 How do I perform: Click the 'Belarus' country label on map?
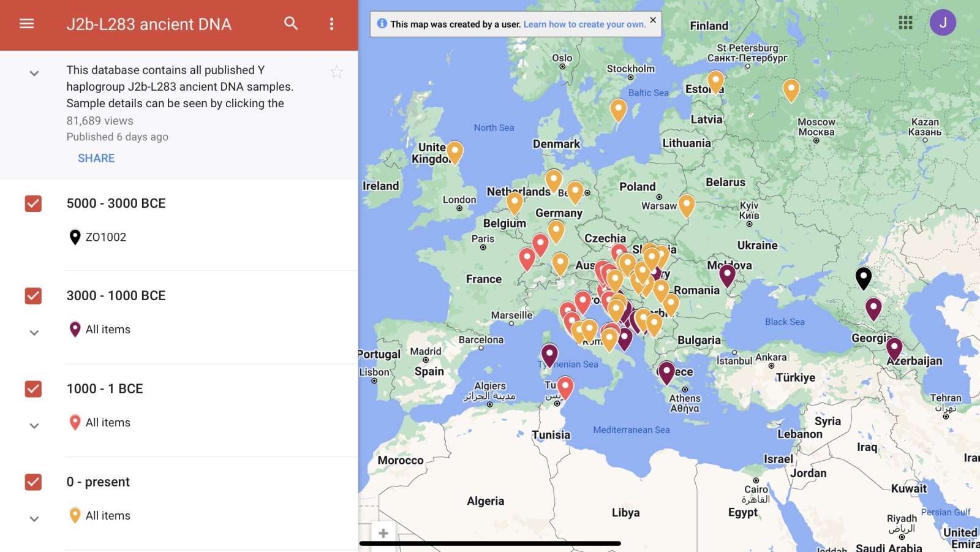pyautogui.click(x=725, y=182)
